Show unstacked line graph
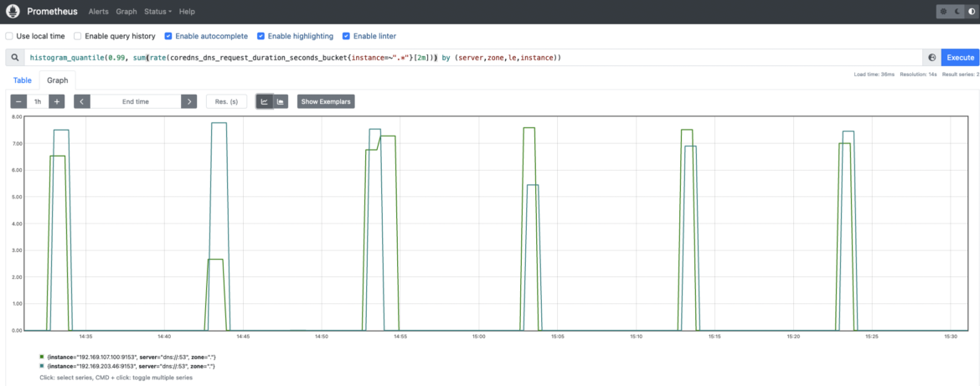 [x=265, y=101]
